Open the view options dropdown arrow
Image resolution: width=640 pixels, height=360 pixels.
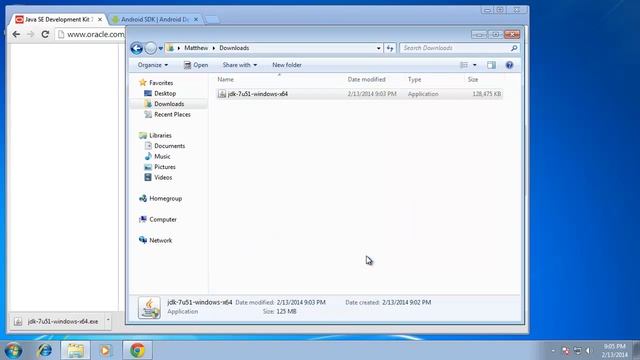(x=474, y=65)
